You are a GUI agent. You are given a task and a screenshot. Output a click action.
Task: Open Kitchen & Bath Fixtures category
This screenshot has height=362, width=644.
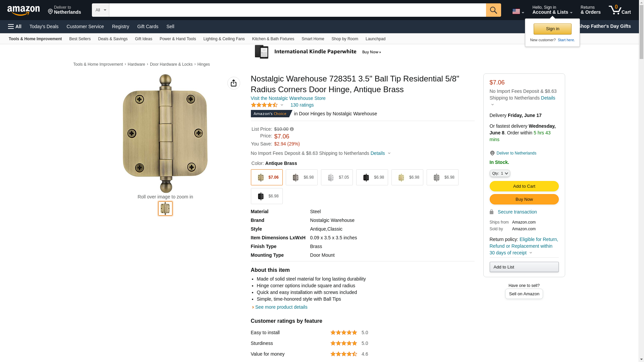pyautogui.click(x=273, y=39)
